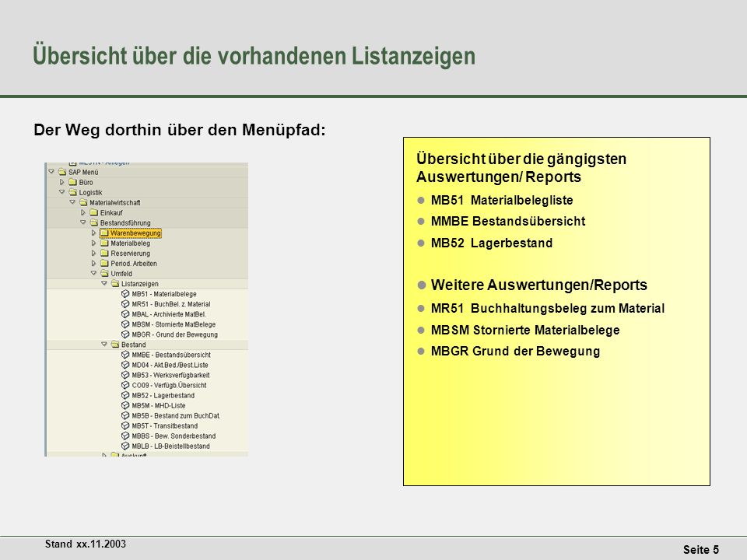Click the MB5M transaction cube icon

click(x=125, y=405)
